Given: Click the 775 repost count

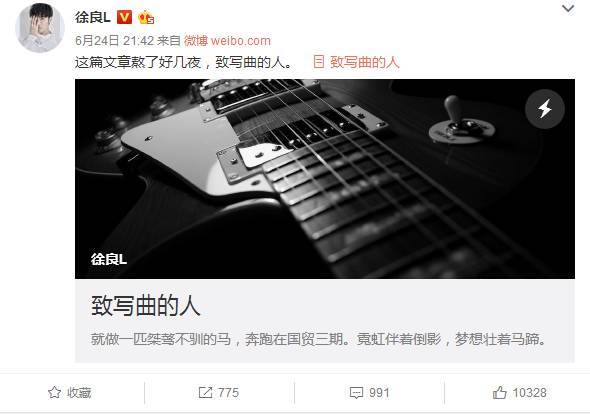Looking at the screenshot, I should (x=228, y=393).
